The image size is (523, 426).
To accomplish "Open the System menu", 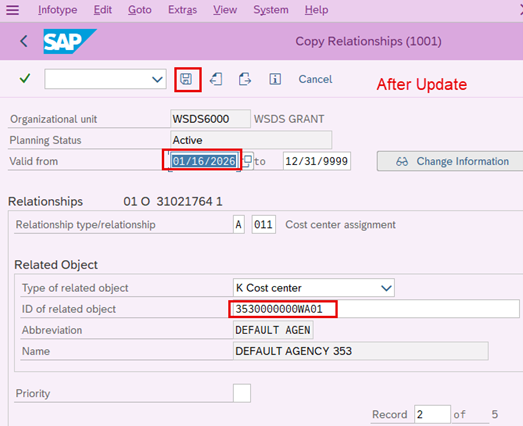I will [x=271, y=10].
